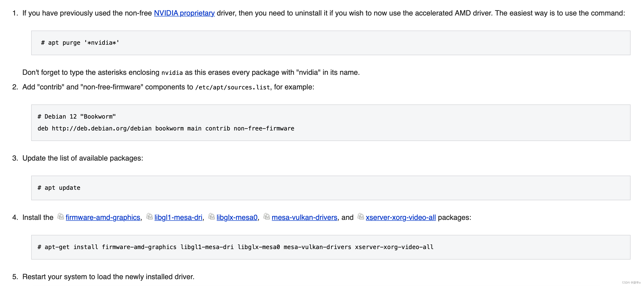The width and height of the screenshot is (644, 286).
Task: Click the package icon before mesa-vulkan-drivers
Action: (266, 216)
